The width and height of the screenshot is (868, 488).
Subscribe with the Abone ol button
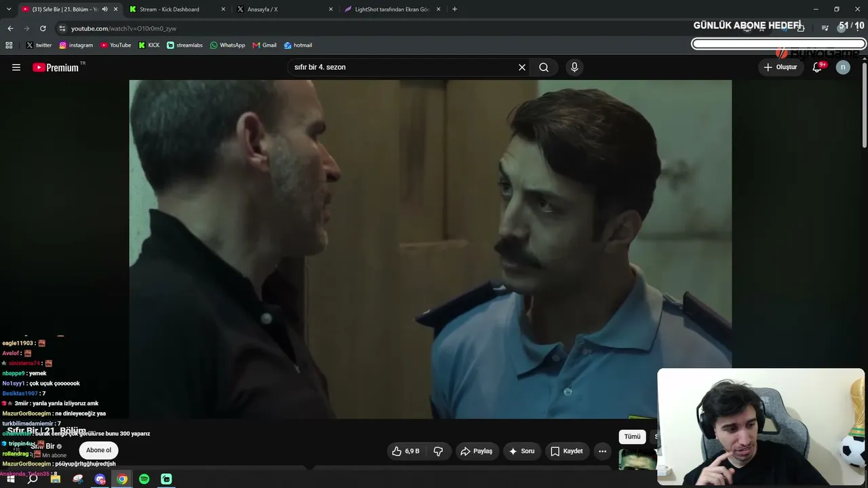(98, 450)
